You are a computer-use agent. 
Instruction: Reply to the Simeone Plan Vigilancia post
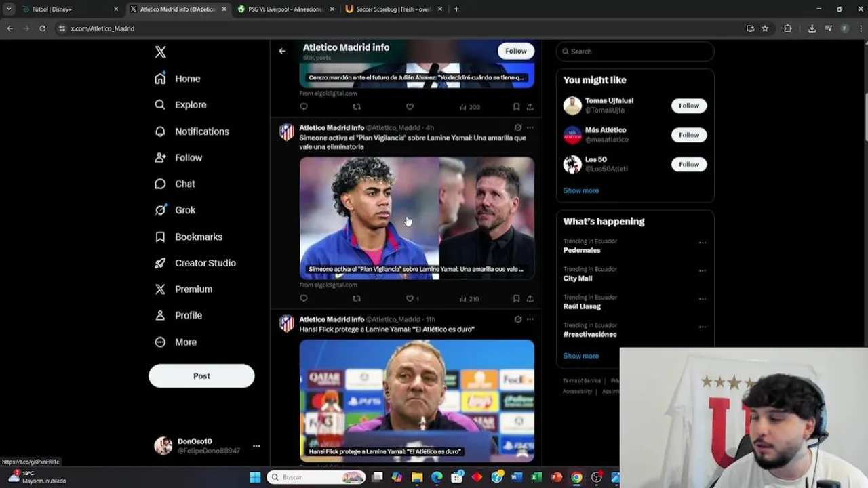[304, 298]
